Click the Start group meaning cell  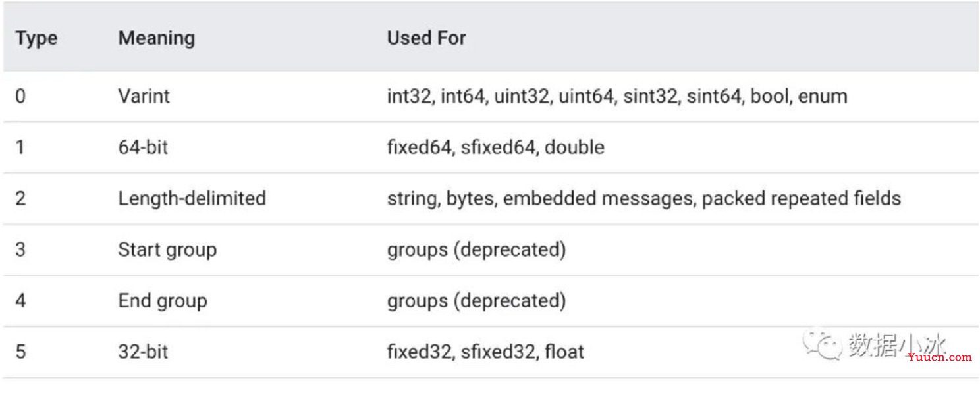(x=167, y=249)
